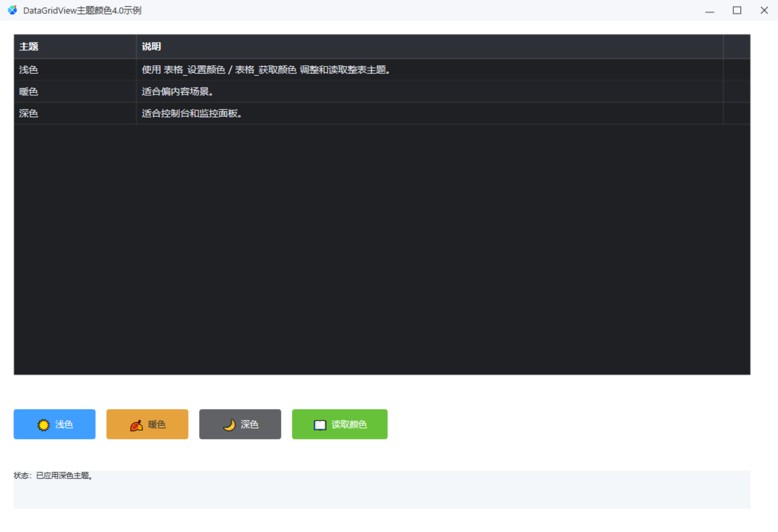Click the app icon in title bar
Viewport: 778px width, 532px height.
pos(12,10)
